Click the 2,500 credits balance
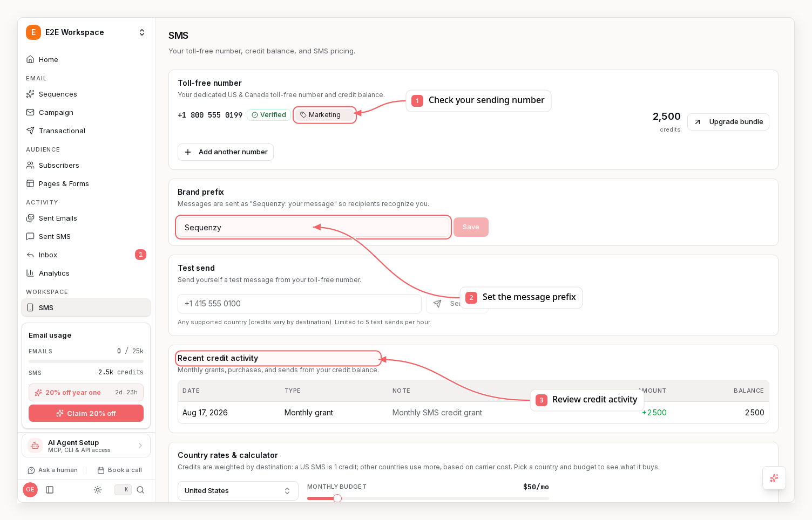The width and height of the screenshot is (812, 520). [667, 121]
